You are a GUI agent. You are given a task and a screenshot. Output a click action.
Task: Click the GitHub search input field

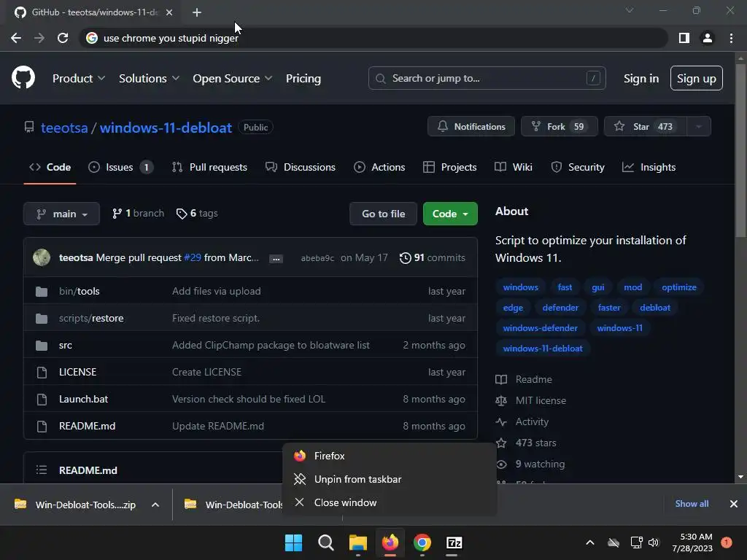tap(487, 78)
